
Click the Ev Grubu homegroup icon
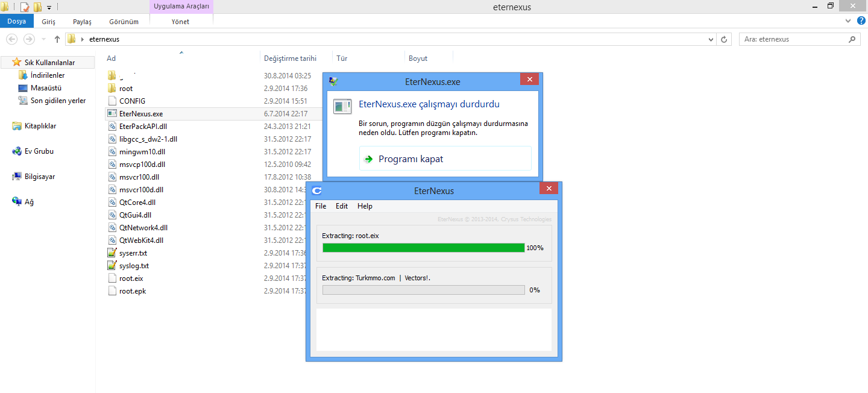17,151
